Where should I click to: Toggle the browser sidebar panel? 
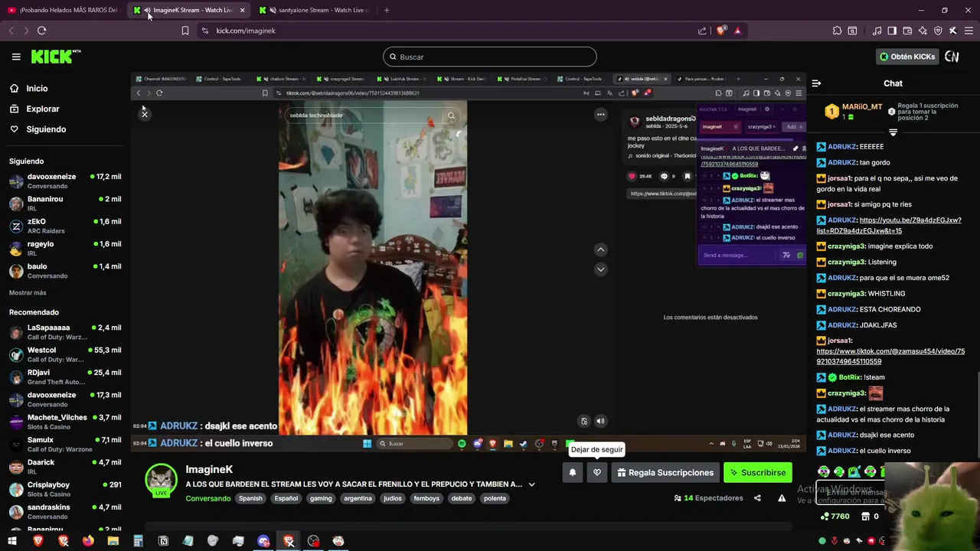click(x=892, y=31)
